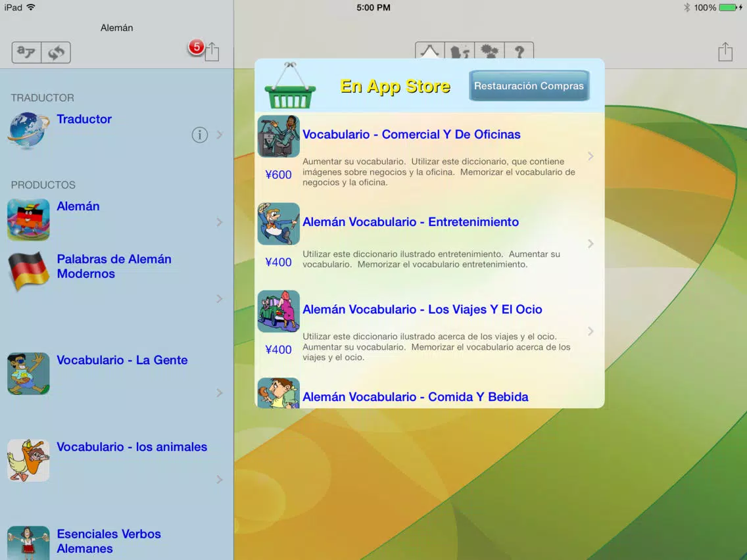
Task: Tap the Wi-Fi status icon
Action: point(31,7)
